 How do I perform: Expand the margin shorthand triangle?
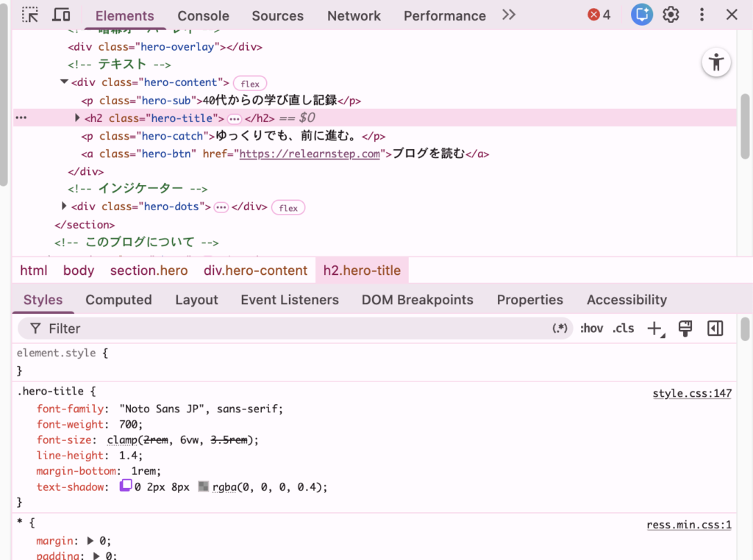pyautogui.click(x=90, y=541)
